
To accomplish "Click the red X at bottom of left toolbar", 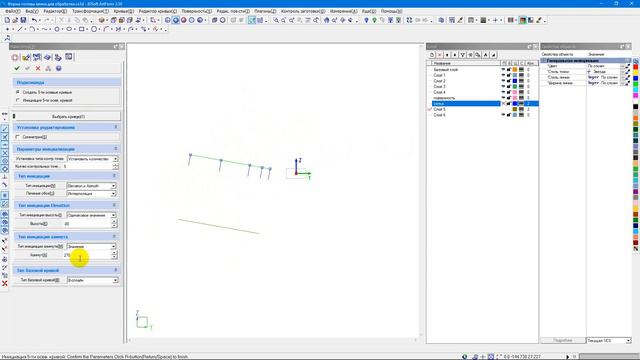I will point(4,283).
